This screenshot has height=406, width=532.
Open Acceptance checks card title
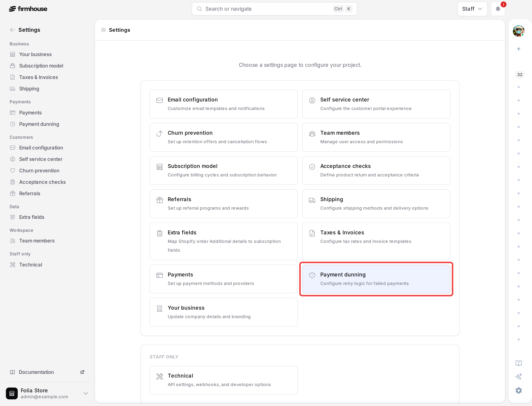pyautogui.click(x=345, y=166)
